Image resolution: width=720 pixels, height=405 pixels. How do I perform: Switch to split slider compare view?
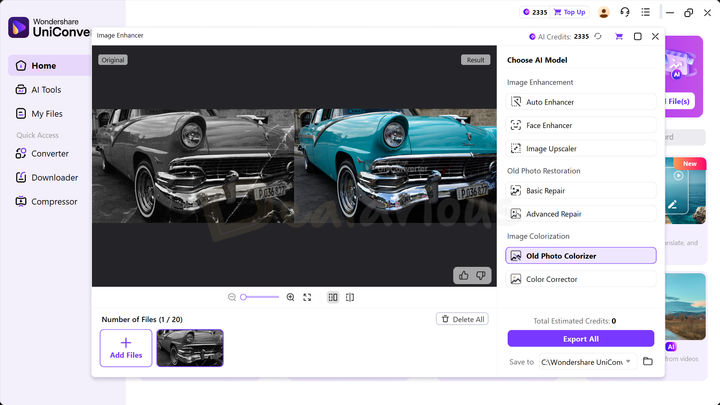[x=350, y=297]
